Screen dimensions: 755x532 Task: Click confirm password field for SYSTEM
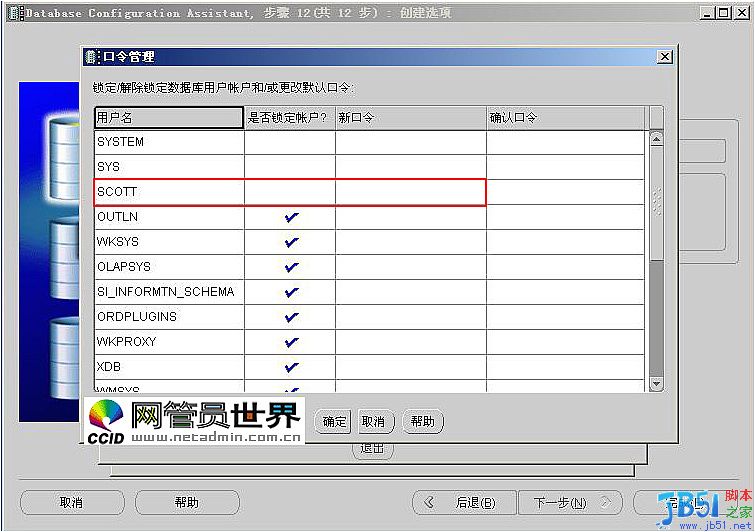(565, 142)
